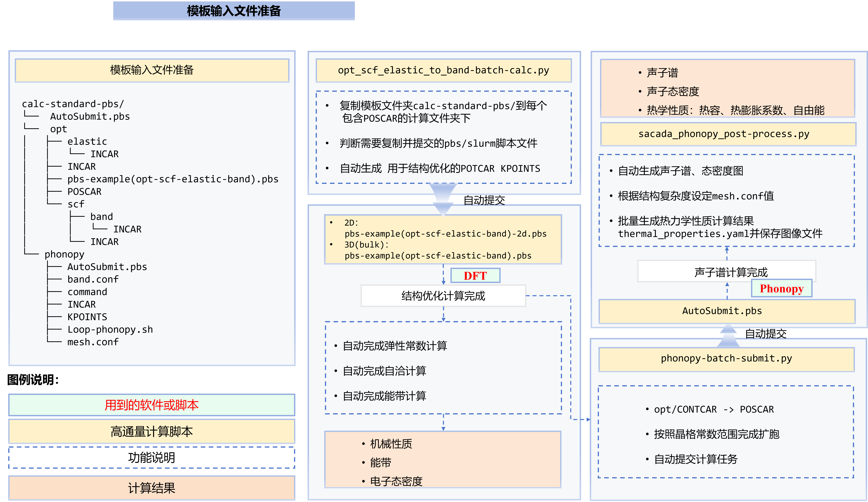Click the bullet about pbs/slurm script judgement
Image resolution: width=868 pixels, height=502 pixels.
[x=438, y=143]
